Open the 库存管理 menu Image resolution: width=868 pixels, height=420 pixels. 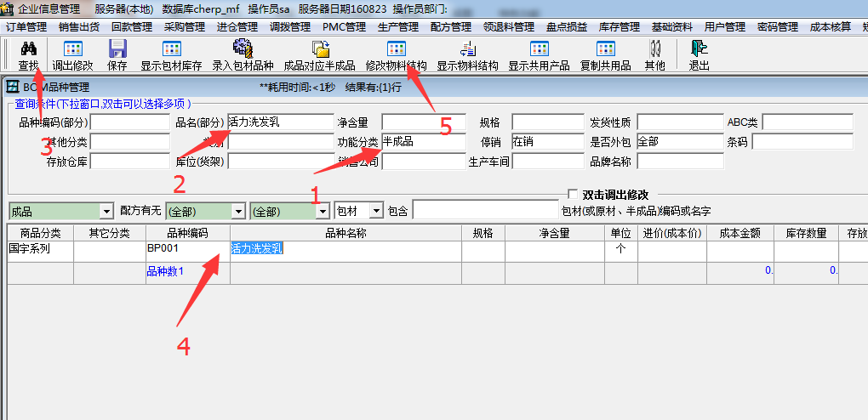pyautogui.click(x=619, y=27)
